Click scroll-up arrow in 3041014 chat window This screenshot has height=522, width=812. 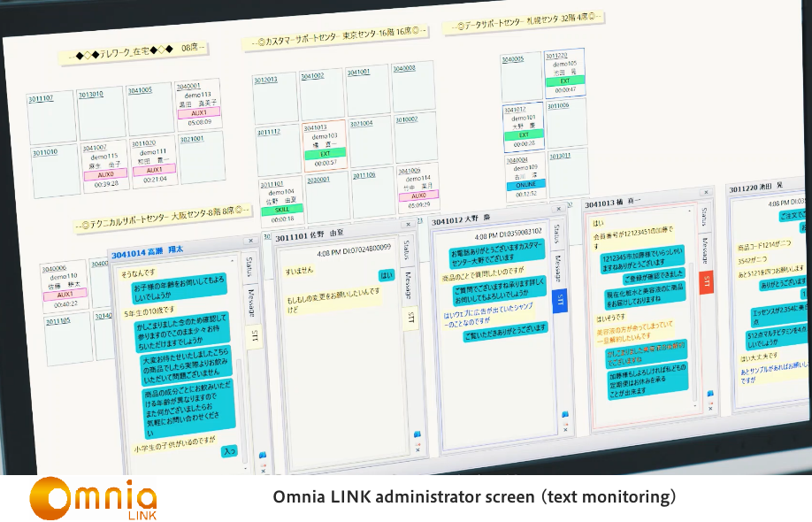point(233,260)
